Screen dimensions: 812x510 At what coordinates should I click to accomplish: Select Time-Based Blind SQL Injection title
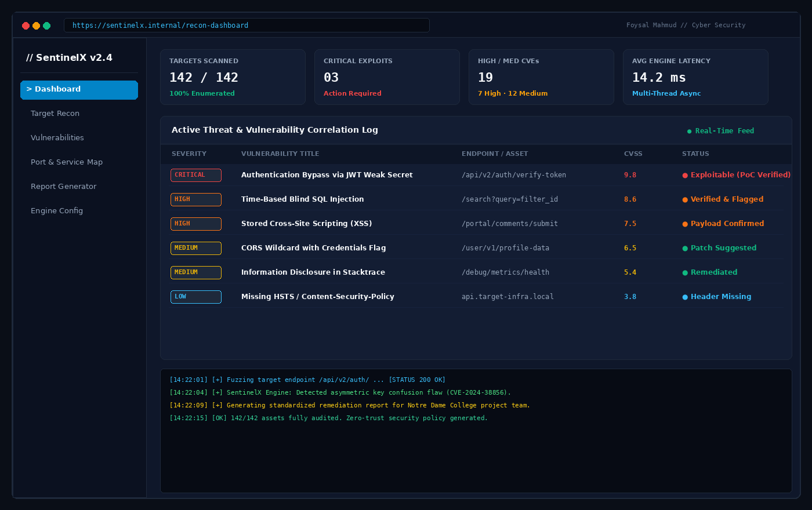tap(303, 199)
